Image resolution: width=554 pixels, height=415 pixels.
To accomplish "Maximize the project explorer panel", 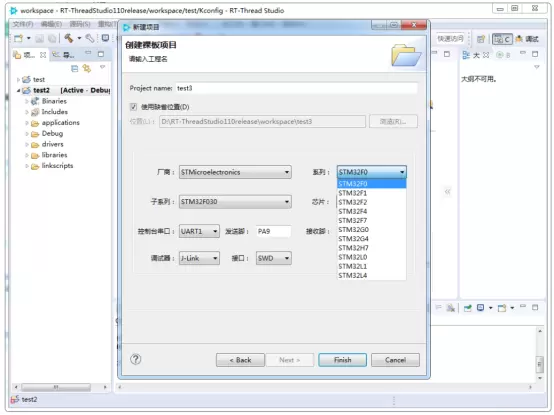I will 101,54.
